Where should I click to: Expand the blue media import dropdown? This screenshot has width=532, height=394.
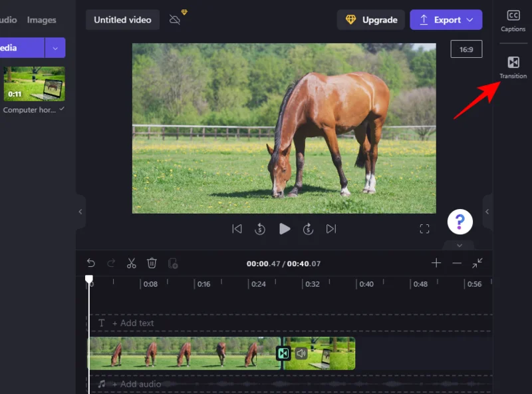tap(55, 47)
